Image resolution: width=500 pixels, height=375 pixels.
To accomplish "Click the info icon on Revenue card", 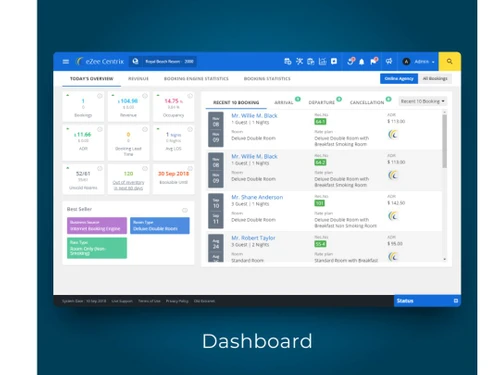I will coord(145,96).
